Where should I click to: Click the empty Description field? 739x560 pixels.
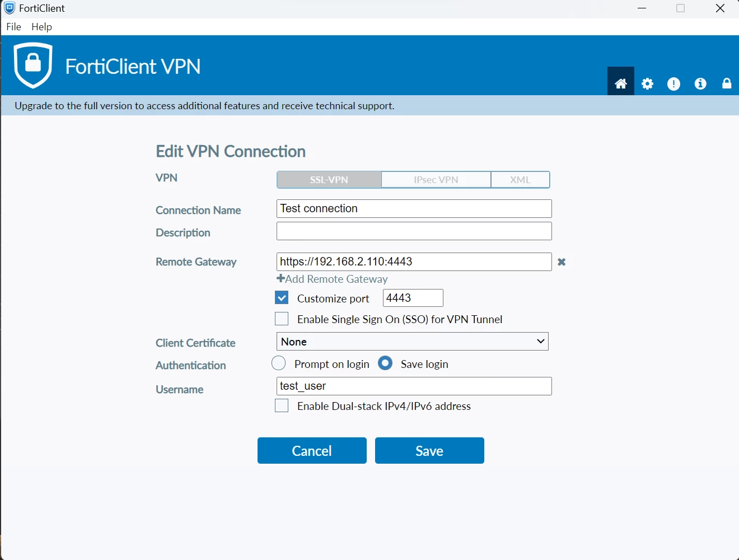(414, 231)
